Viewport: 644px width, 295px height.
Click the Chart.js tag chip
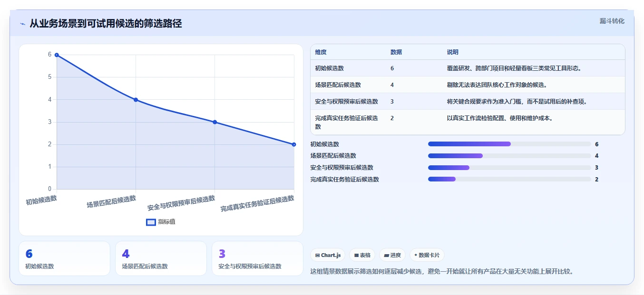pyautogui.click(x=328, y=255)
